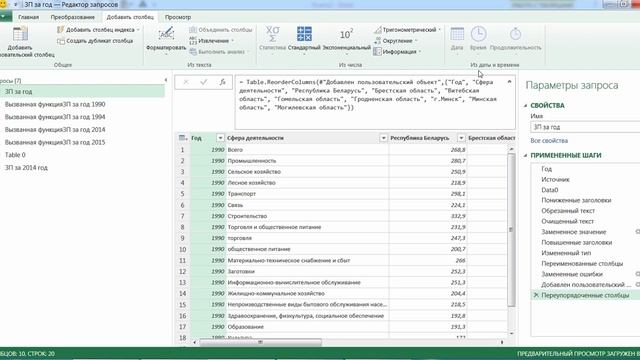Open Сфера деятельности column filter dropdown

(383, 138)
